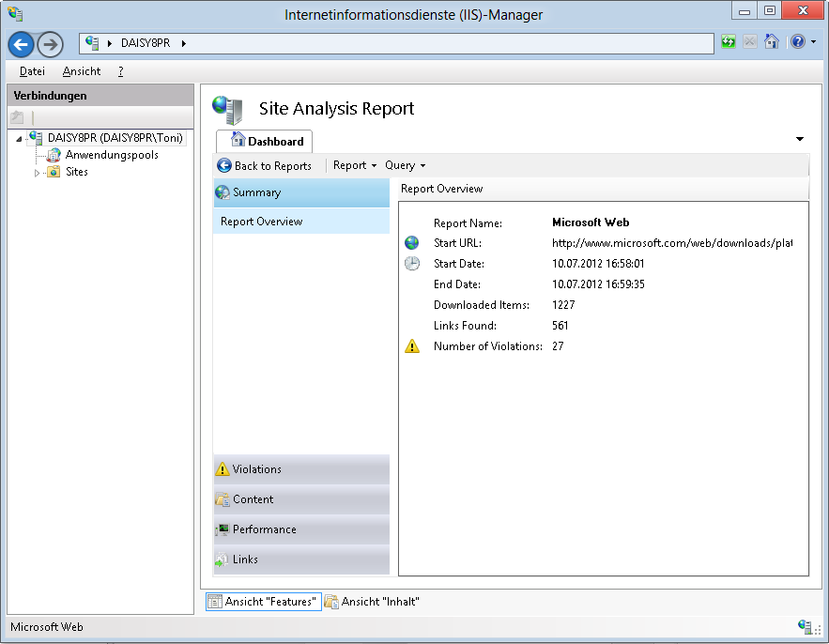Select Anwendungspools in the tree
The width and height of the screenshot is (829, 644).
pos(111,155)
